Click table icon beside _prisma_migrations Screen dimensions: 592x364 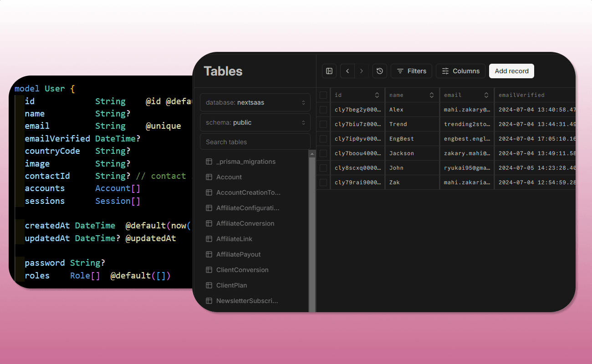pos(209,162)
